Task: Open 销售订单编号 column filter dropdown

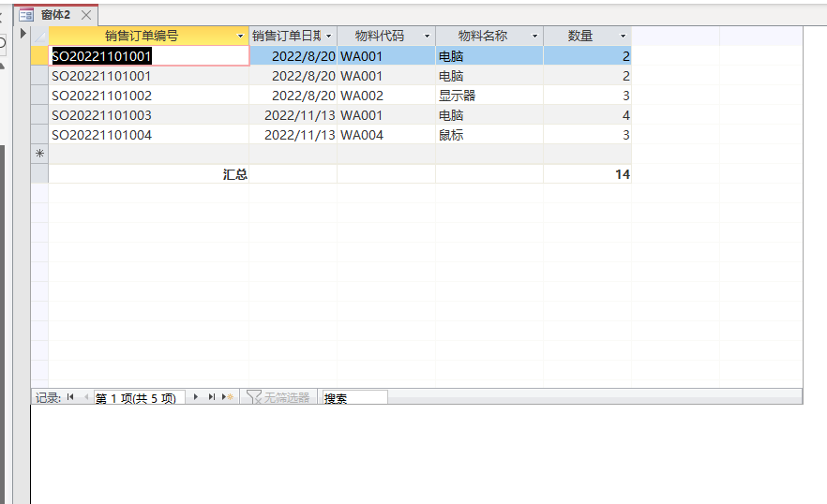Action: point(240,36)
